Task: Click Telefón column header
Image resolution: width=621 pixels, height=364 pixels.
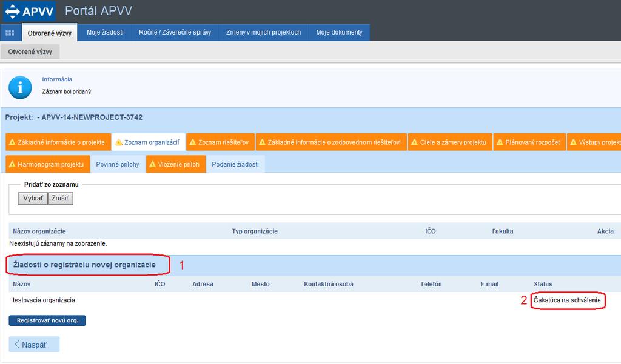Action: pyautogui.click(x=431, y=284)
